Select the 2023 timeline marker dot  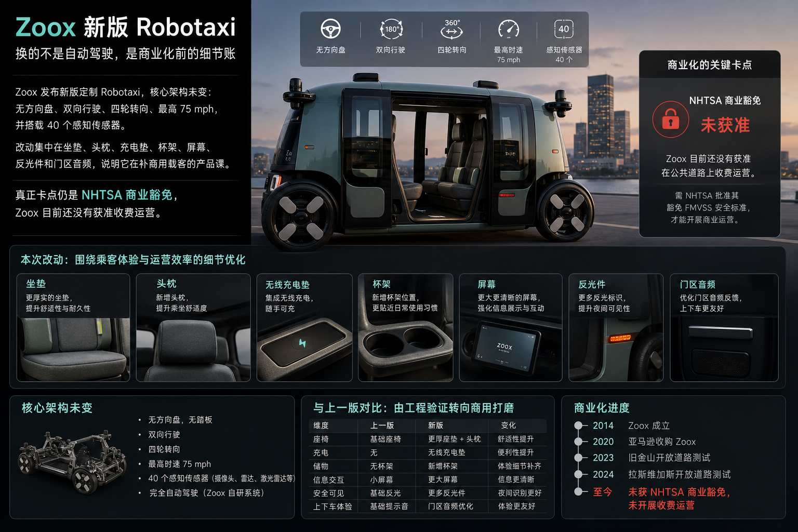pos(578,458)
